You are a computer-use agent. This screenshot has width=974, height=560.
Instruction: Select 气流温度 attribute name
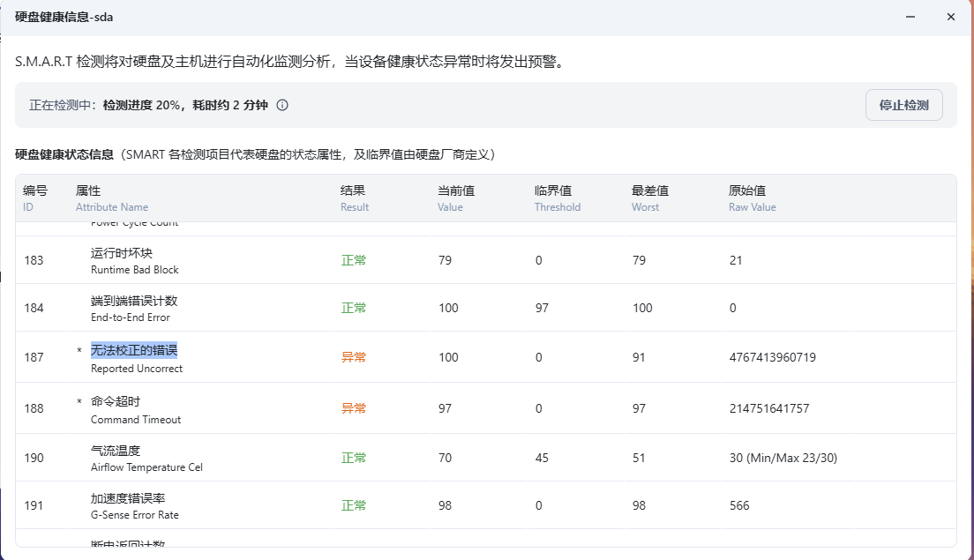(x=116, y=450)
